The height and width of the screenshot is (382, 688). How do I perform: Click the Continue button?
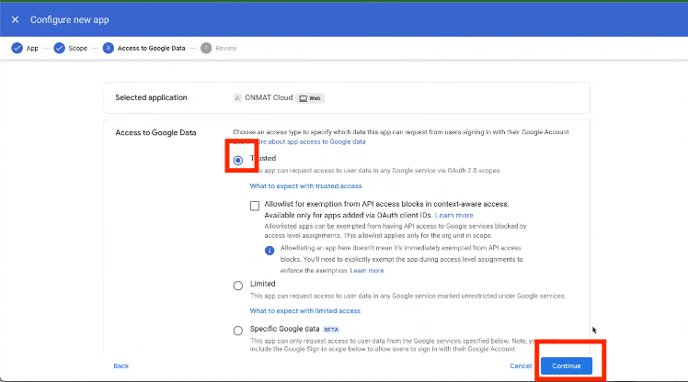[x=566, y=366]
